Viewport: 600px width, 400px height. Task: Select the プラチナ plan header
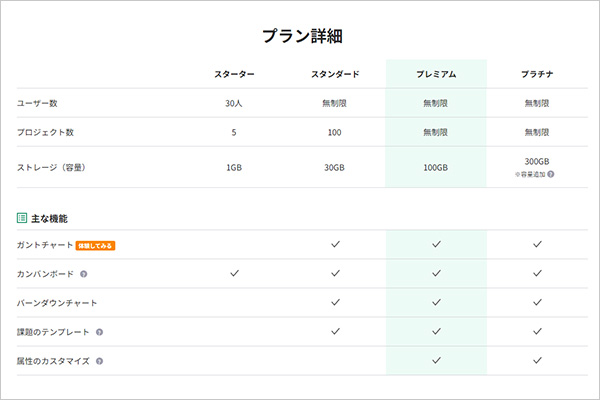537,74
